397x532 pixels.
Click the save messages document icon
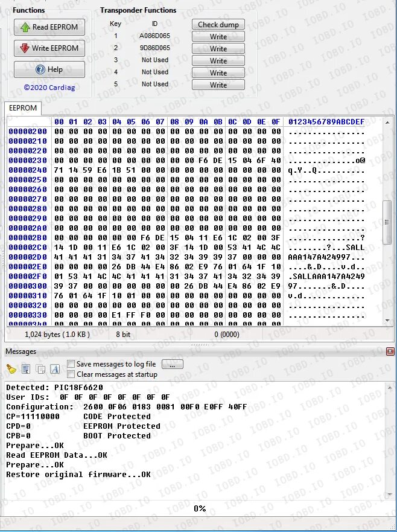(x=26, y=369)
